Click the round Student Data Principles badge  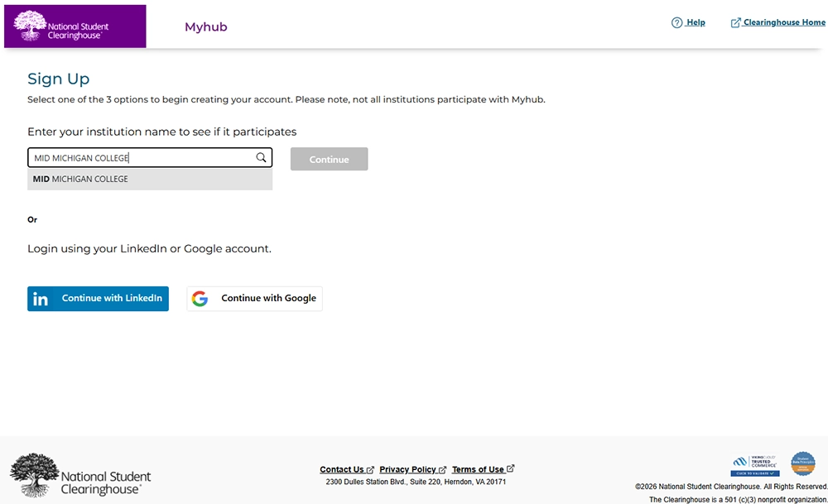[802, 464]
